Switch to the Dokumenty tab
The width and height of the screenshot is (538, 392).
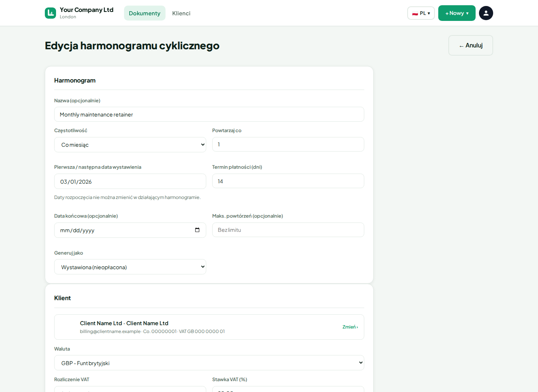145,13
